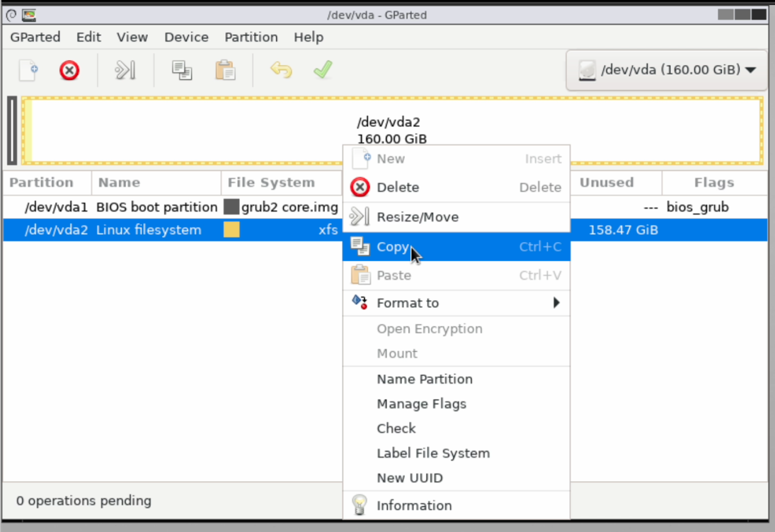Click the Unused column header

tap(616, 182)
